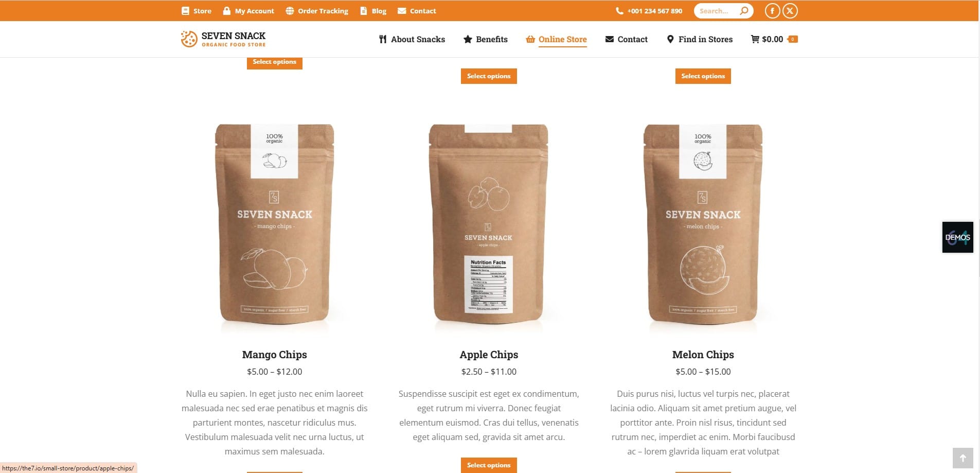
Task: Open the Demos side panel badge
Action: point(957,237)
